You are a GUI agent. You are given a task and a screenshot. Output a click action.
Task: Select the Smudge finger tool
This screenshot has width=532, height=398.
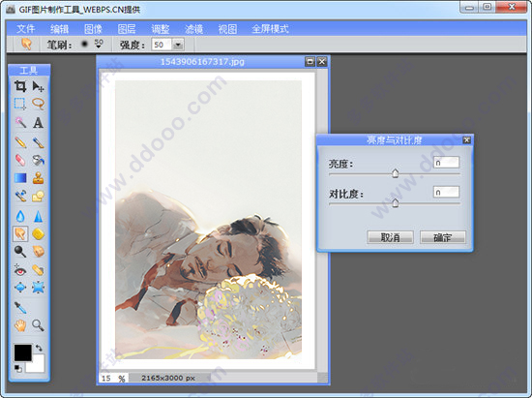(x=20, y=234)
